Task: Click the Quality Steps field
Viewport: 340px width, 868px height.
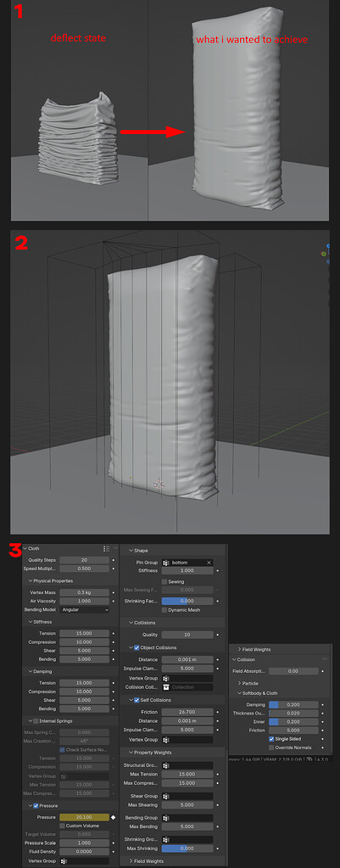Action: coord(85,560)
